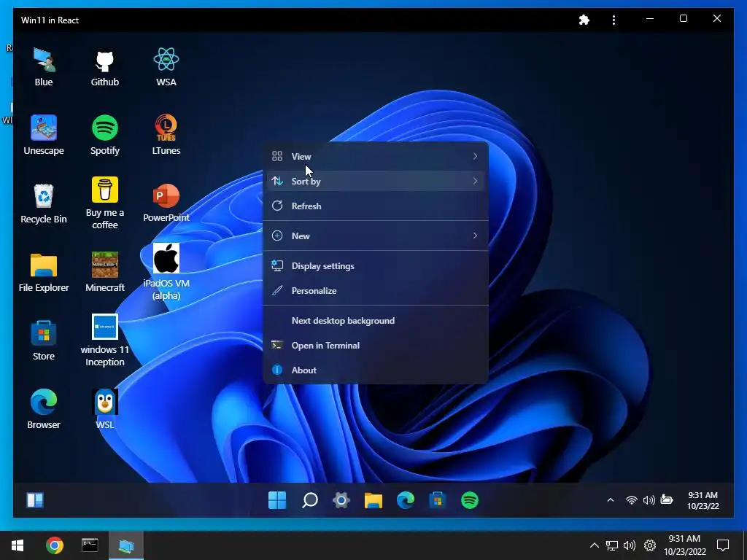This screenshot has width=747, height=560.
Task: Open the extensions puzzle icon in title bar
Action: pyautogui.click(x=584, y=20)
